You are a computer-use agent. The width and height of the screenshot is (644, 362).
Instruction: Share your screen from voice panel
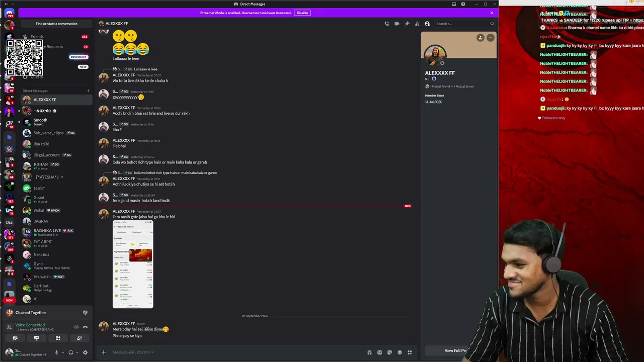tap(36, 338)
